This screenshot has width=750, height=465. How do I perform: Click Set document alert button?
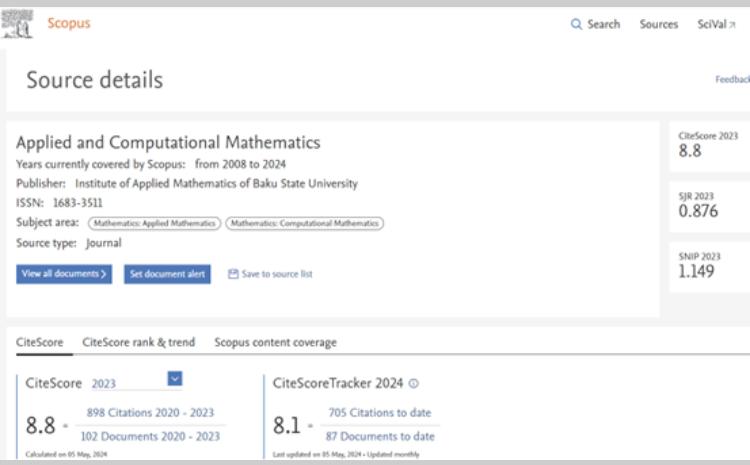pyautogui.click(x=167, y=274)
